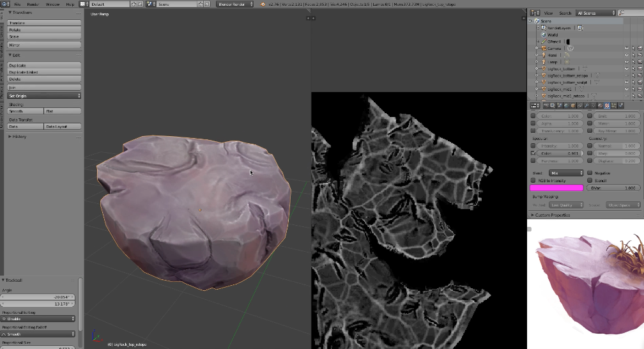Toggle visibility eye for bigRock_bottom
The width and height of the screenshot is (644, 349).
pyautogui.click(x=626, y=68)
